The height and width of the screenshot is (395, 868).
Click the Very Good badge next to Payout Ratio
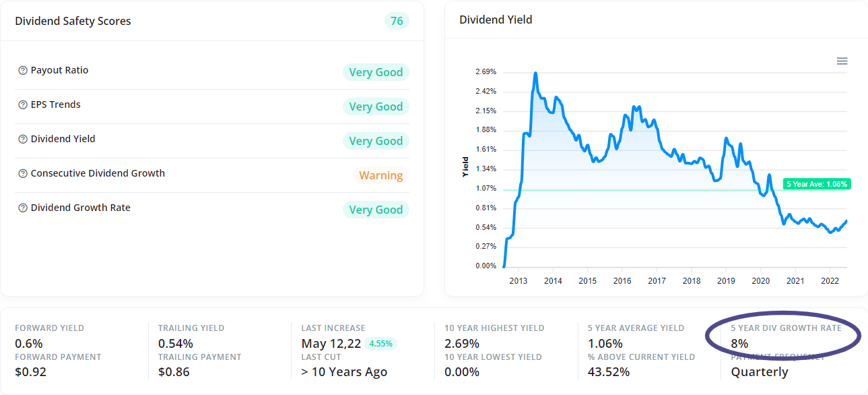[376, 71]
